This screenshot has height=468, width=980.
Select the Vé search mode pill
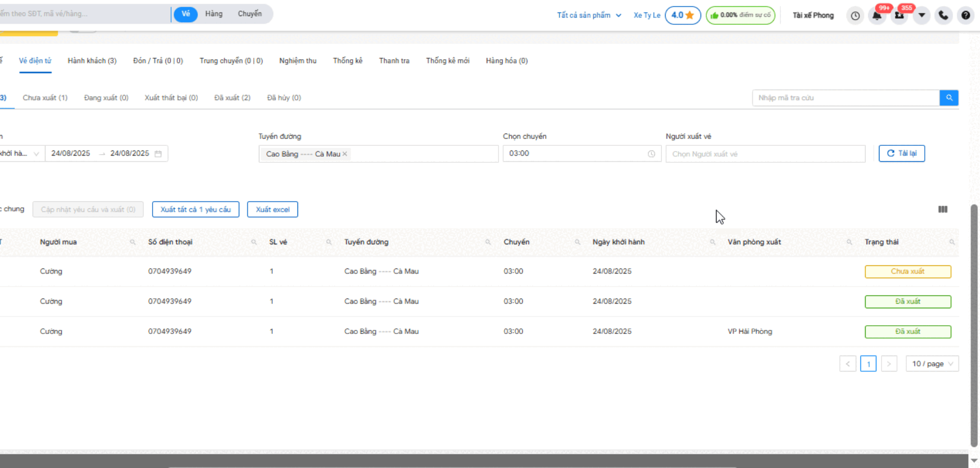tap(186, 14)
